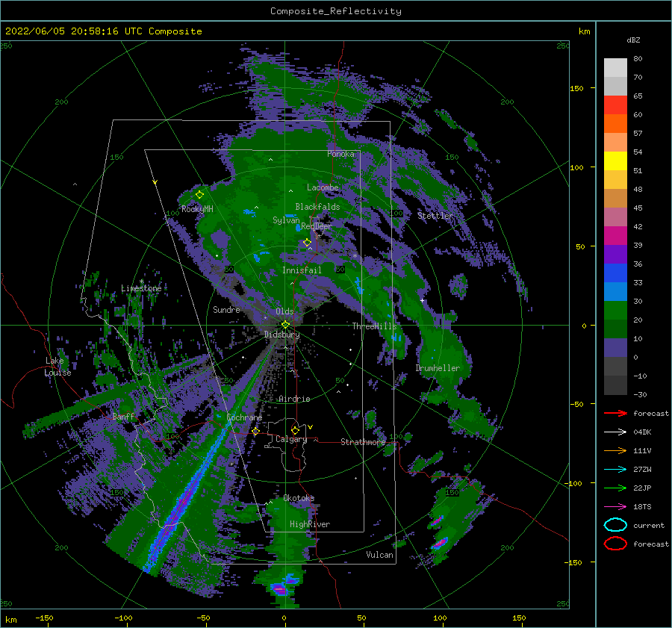
Task: Click the Airdrie town label
Action: 294,399
